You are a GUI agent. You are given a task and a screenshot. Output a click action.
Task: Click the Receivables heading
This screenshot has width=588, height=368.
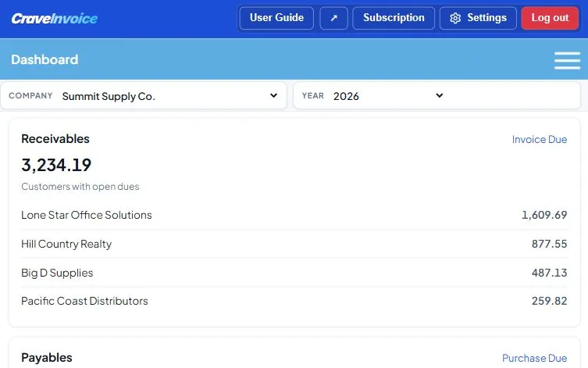(55, 139)
